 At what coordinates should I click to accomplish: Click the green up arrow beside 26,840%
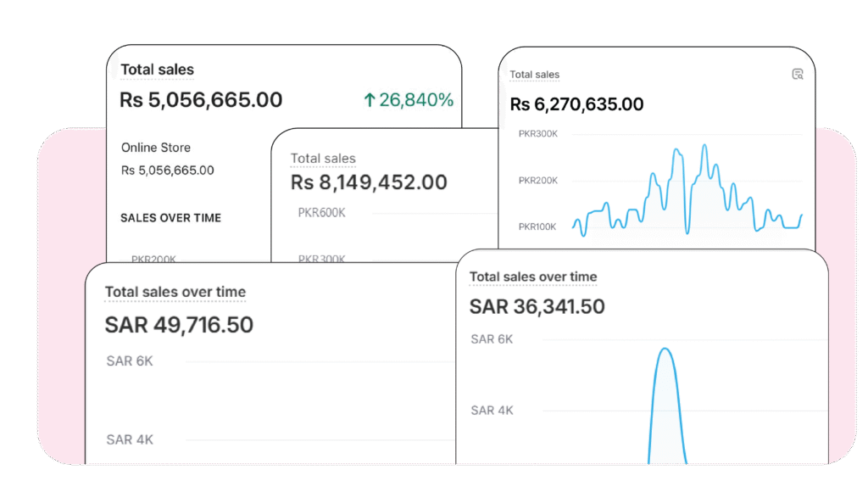click(370, 100)
